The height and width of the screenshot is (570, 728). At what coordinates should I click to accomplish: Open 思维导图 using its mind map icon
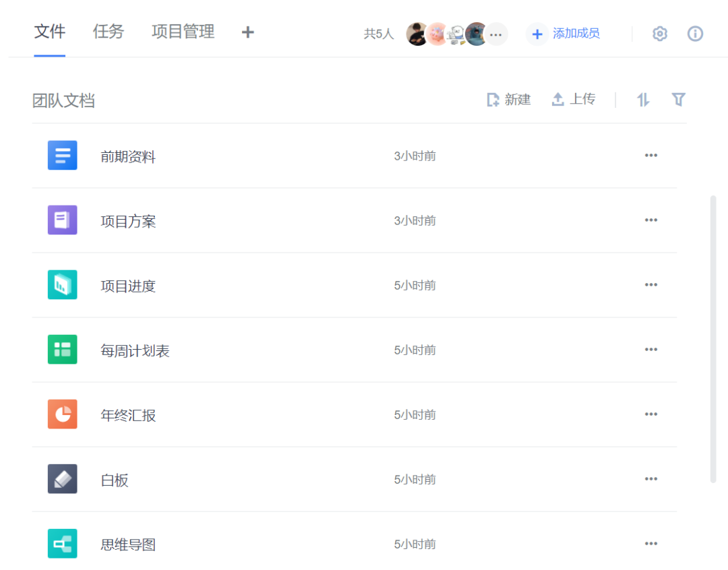coord(62,543)
